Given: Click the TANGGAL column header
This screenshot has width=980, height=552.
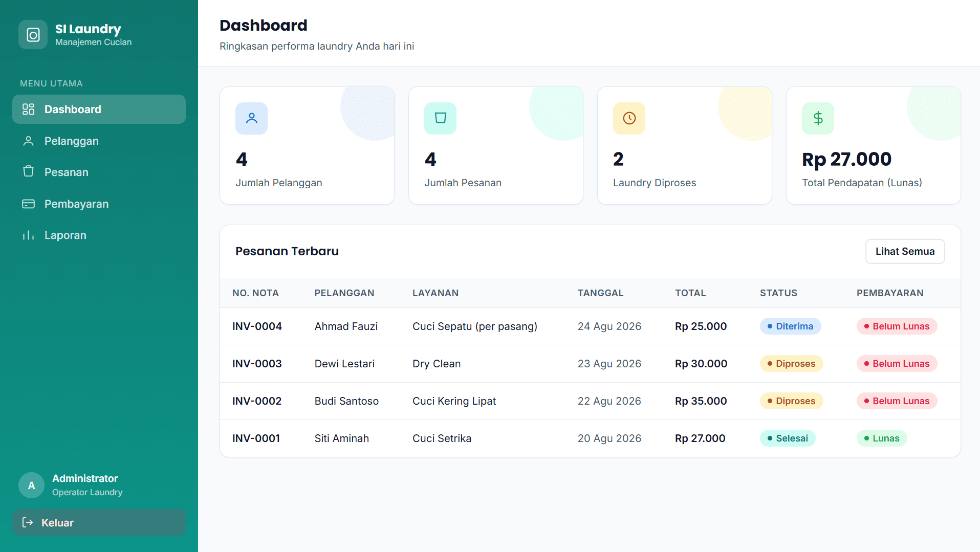Looking at the screenshot, I should pos(600,293).
